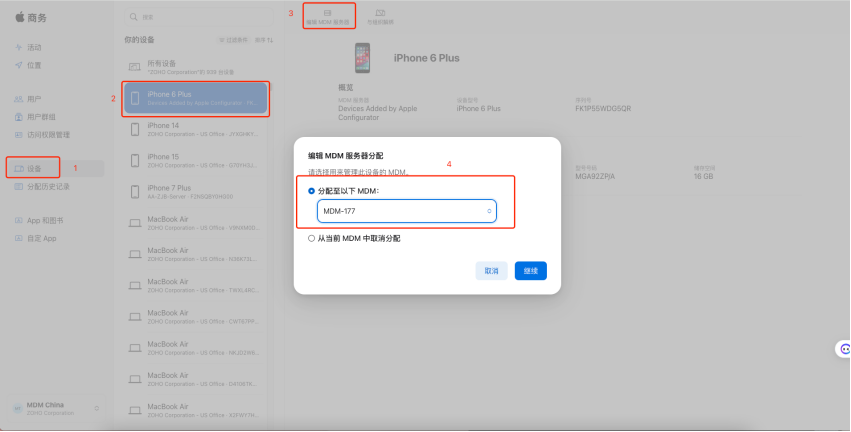This screenshot has height=432, width=851.
Task: Click the 编辑 MDM 服务器 toolbar button
Action: coord(328,16)
